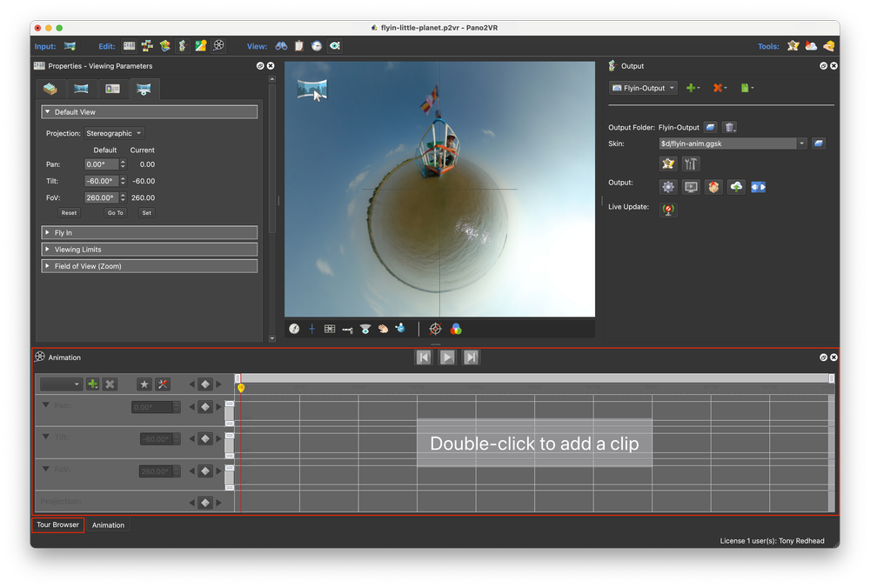This screenshot has height=588, width=870.
Task: Click the binoculars icon in View toolbar
Action: click(281, 46)
